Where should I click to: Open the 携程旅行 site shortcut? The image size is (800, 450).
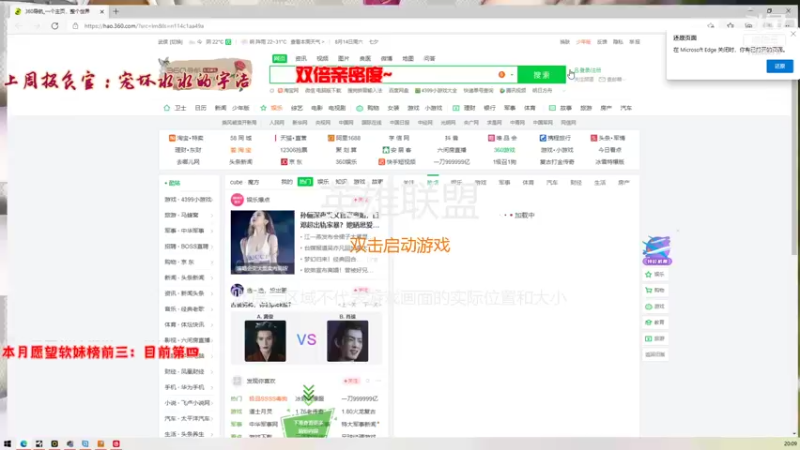click(555, 138)
